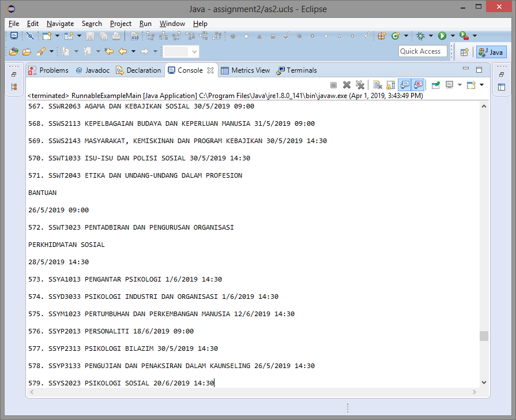Image resolution: width=516 pixels, height=420 pixels.
Task: Click the Terminate square icon in Console
Action: coord(333,85)
